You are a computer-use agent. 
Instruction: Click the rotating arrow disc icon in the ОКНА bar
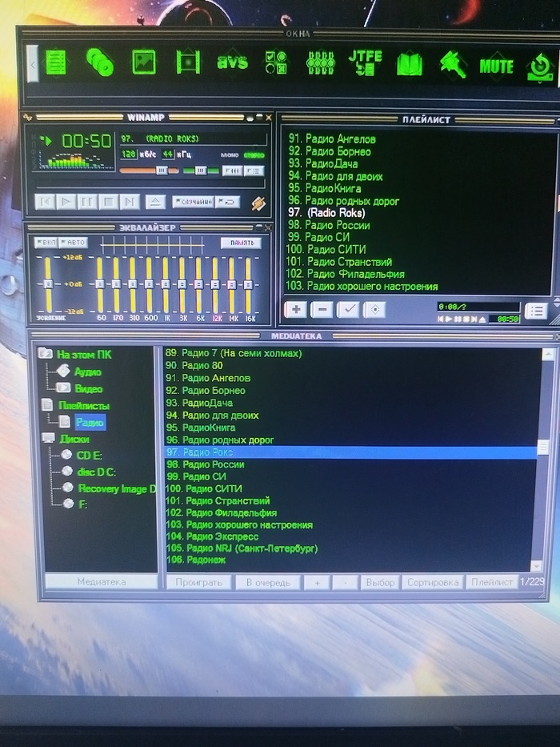click(x=541, y=66)
